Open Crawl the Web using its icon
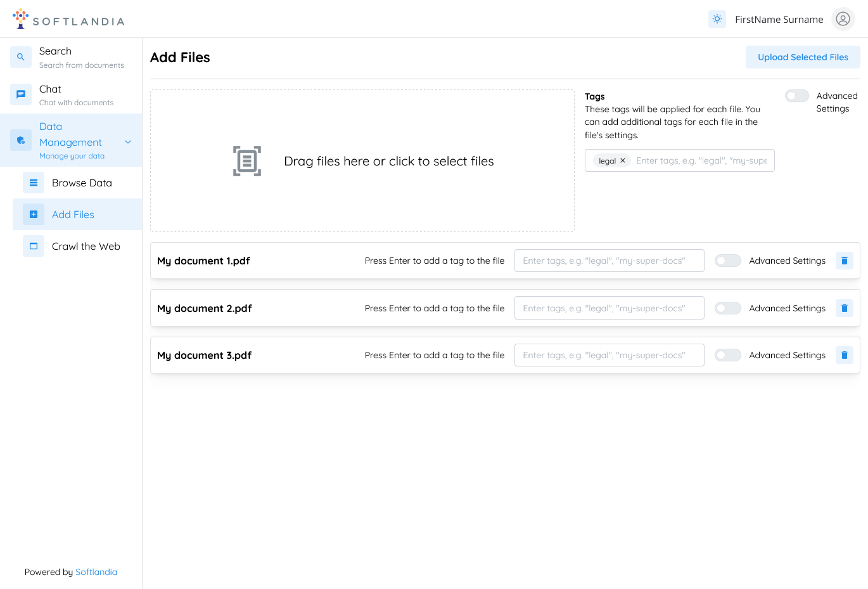 point(33,246)
